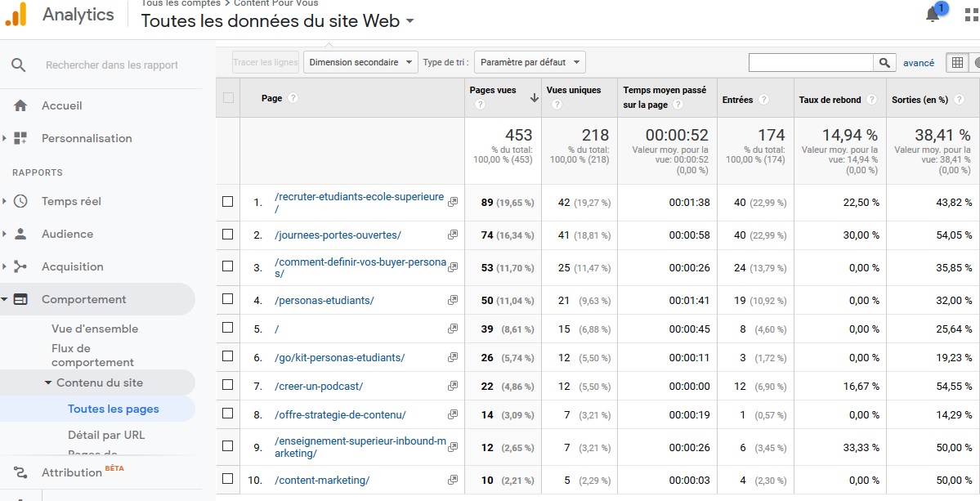Check the box for /personas-etudiants/ row

pos(228,299)
